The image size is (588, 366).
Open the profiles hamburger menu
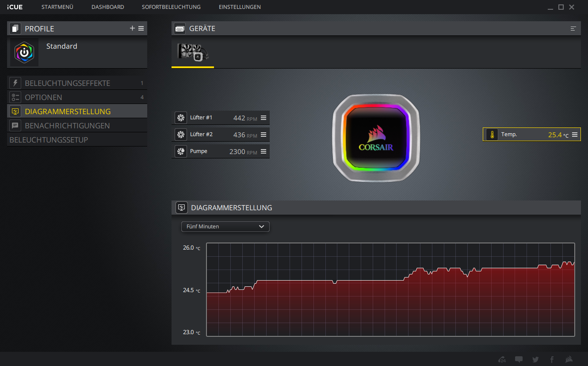pyautogui.click(x=141, y=28)
